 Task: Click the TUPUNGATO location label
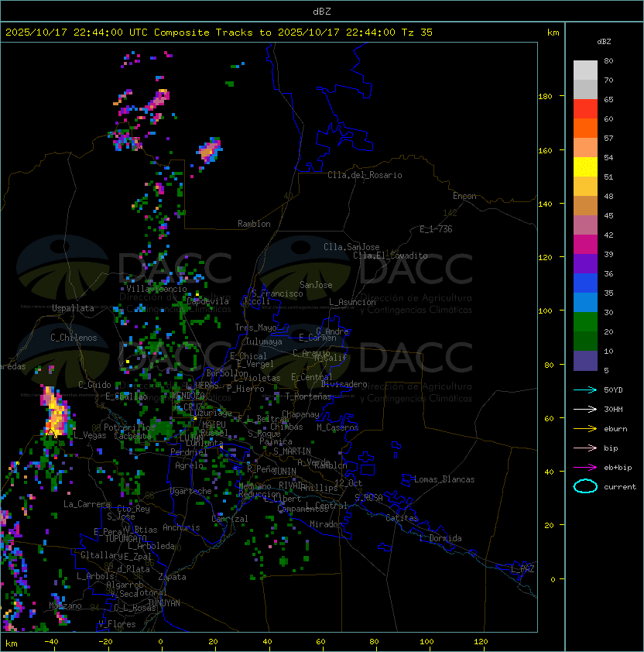(125, 538)
